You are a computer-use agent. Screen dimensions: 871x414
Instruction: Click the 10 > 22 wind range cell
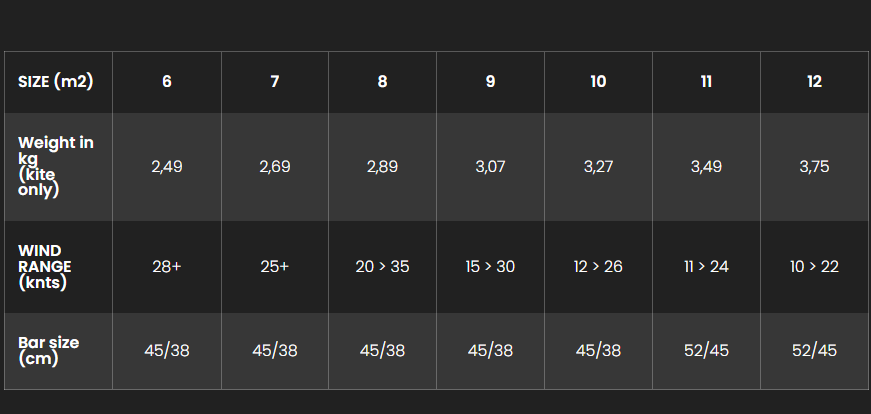coord(814,267)
